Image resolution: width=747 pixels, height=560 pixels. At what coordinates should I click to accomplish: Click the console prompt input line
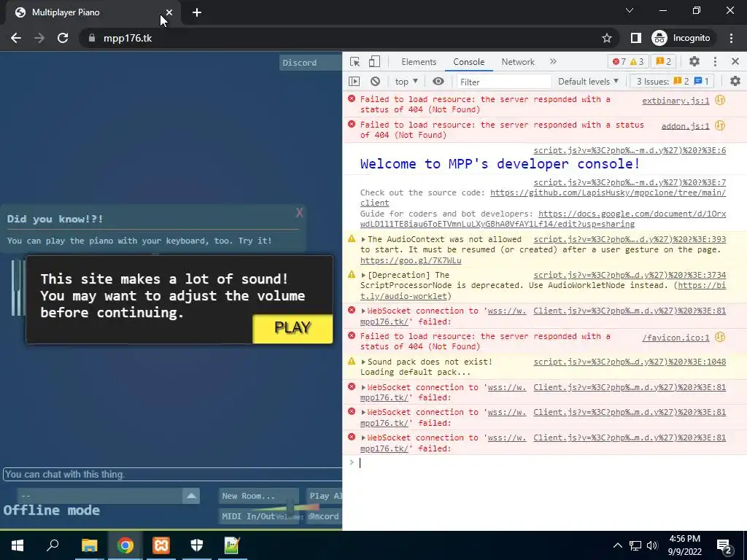(544, 463)
